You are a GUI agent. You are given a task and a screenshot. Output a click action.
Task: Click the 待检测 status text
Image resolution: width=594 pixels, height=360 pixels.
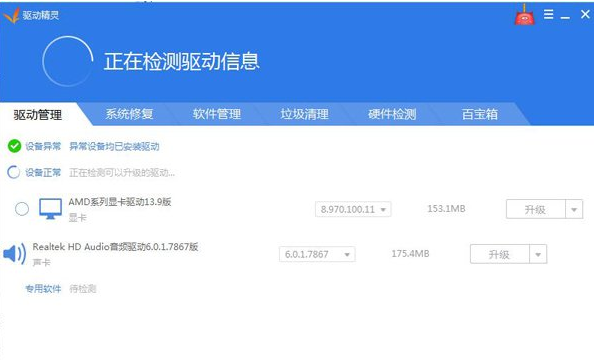coord(83,289)
